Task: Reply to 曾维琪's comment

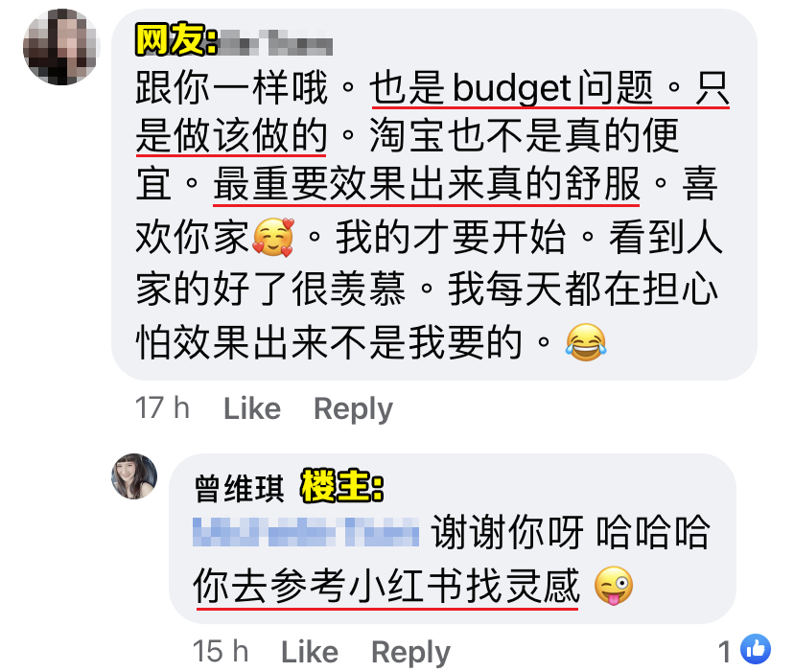Action: 410,652
